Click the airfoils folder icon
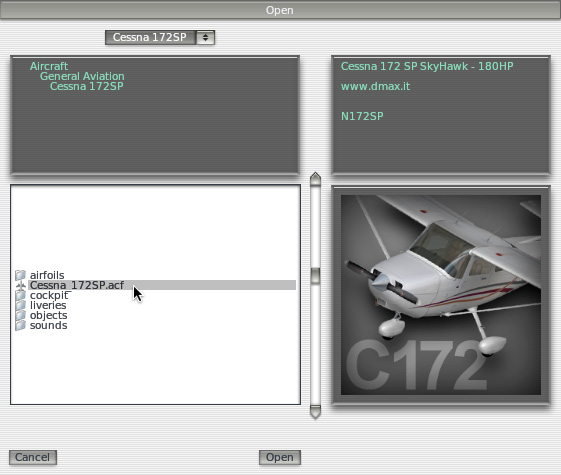Image resolution: width=561 pixels, height=475 pixels. pos(20,275)
